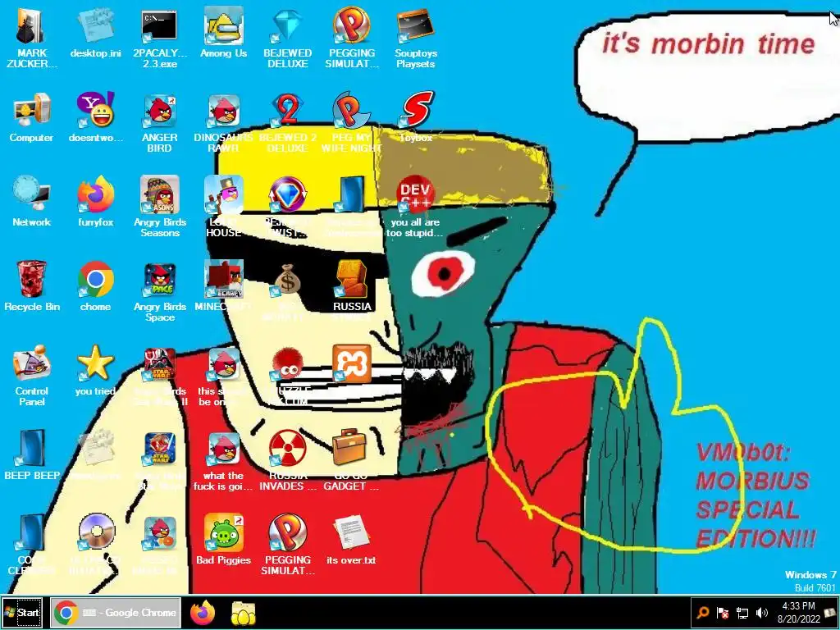Open the BEEP BEEP blue panel icon

coord(31,449)
